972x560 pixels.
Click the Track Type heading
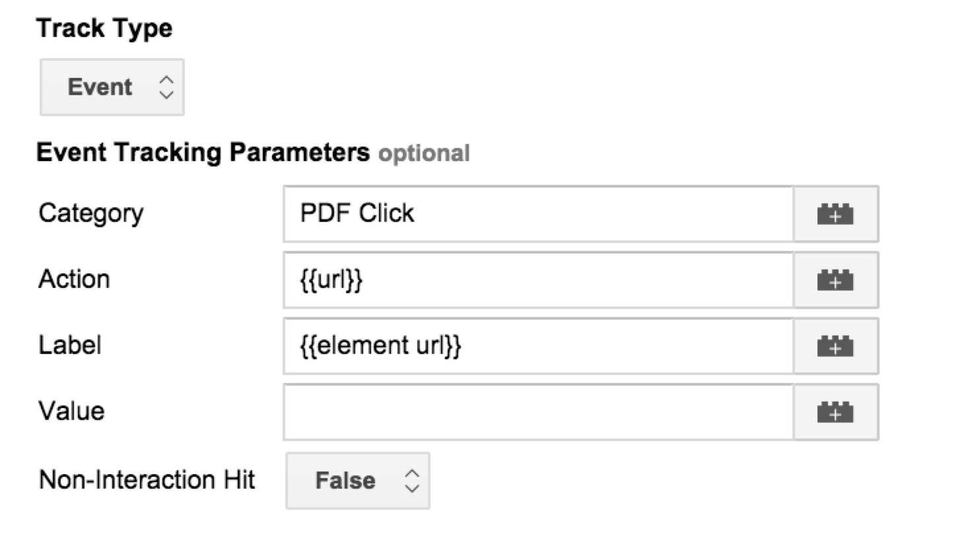coord(104,28)
